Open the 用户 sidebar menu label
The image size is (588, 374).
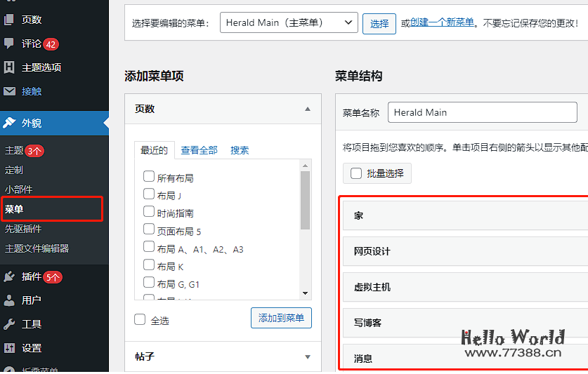pyautogui.click(x=32, y=300)
